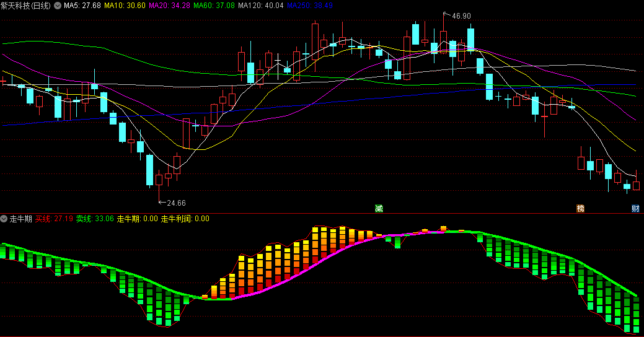Viewport: 644px width, 337px height.
Task: Click the 走牛利润: 0.00 value
Action: click(185, 219)
